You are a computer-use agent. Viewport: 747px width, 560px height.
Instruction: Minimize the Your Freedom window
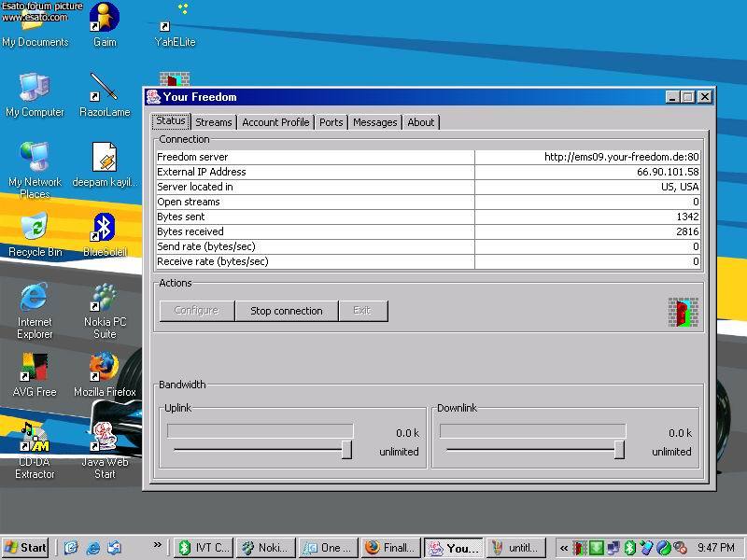click(x=672, y=97)
